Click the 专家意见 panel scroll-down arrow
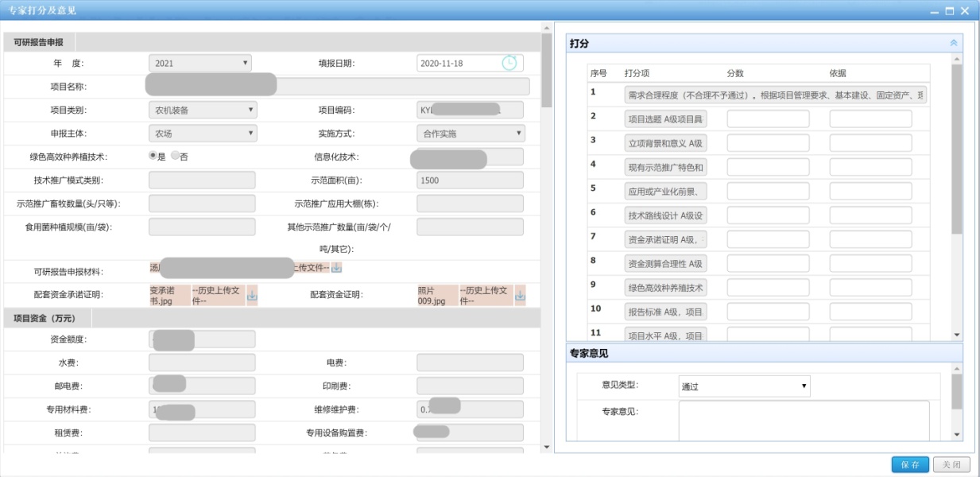This screenshot has height=477, width=980. click(x=957, y=435)
